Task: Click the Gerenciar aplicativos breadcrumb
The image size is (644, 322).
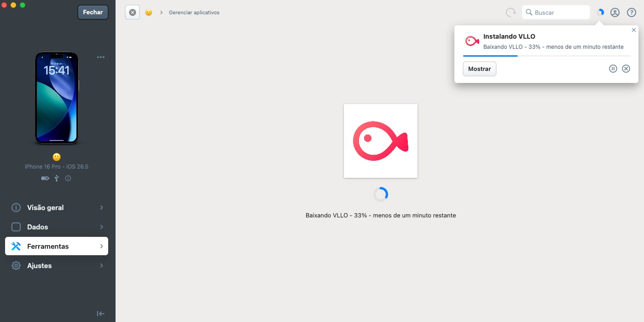Action: [x=194, y=12]
